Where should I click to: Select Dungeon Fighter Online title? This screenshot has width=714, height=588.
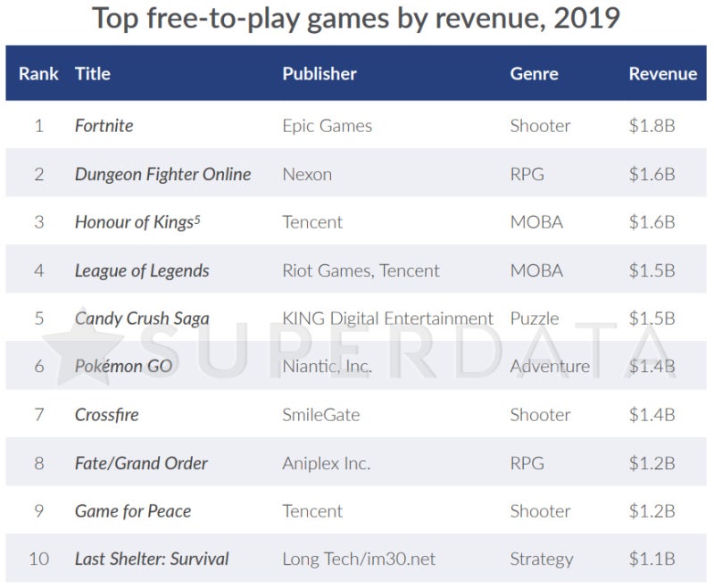point(163,174)
